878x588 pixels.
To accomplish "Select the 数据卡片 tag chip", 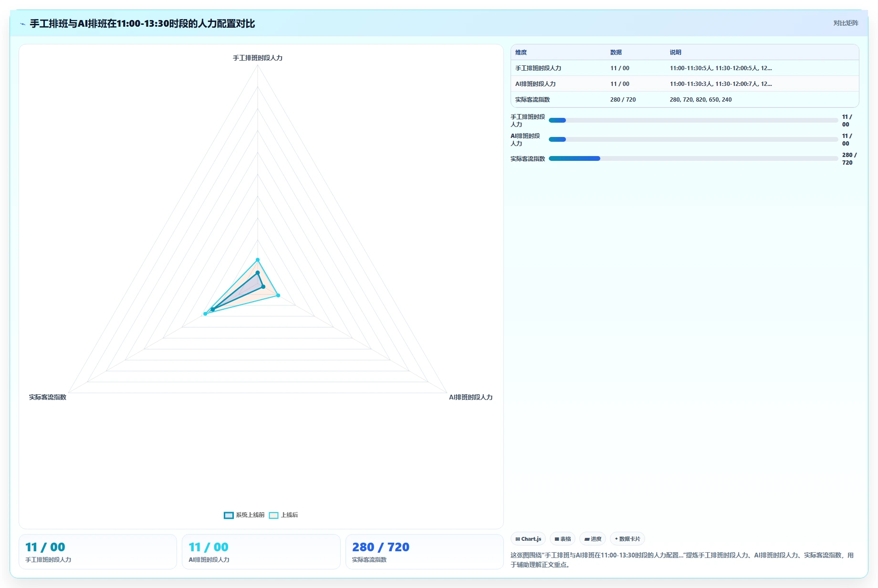I will [x=627, y=539].
